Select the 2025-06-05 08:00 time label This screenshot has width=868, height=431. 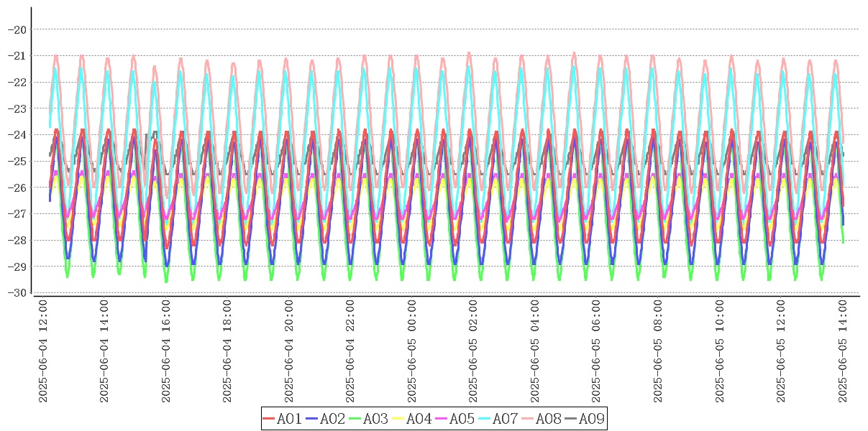point(658,351)
